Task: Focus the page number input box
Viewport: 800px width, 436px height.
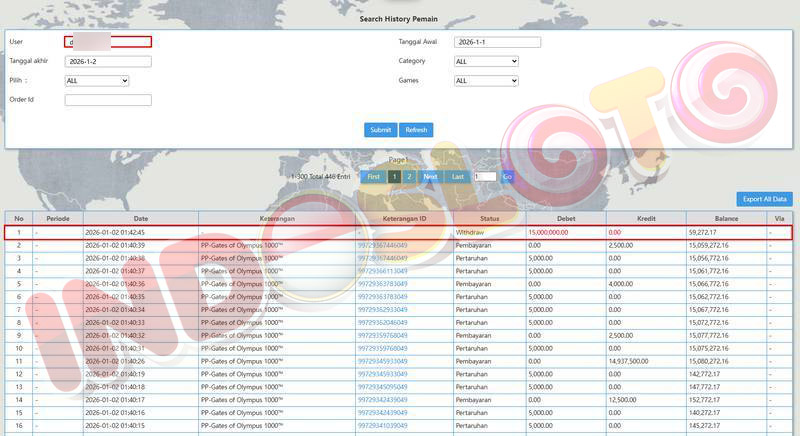Action: point(485,177)
